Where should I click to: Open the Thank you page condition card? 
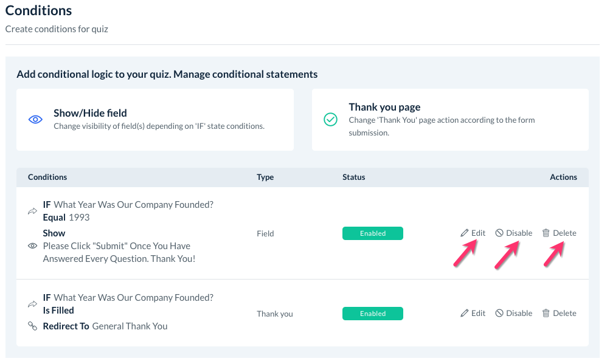449,120
